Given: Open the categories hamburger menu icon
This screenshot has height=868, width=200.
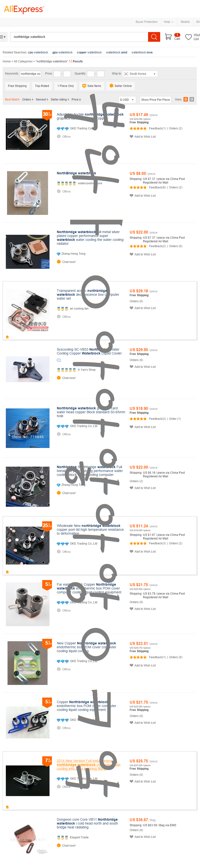Looking at the screenshot, I should (x=3, y=37).
